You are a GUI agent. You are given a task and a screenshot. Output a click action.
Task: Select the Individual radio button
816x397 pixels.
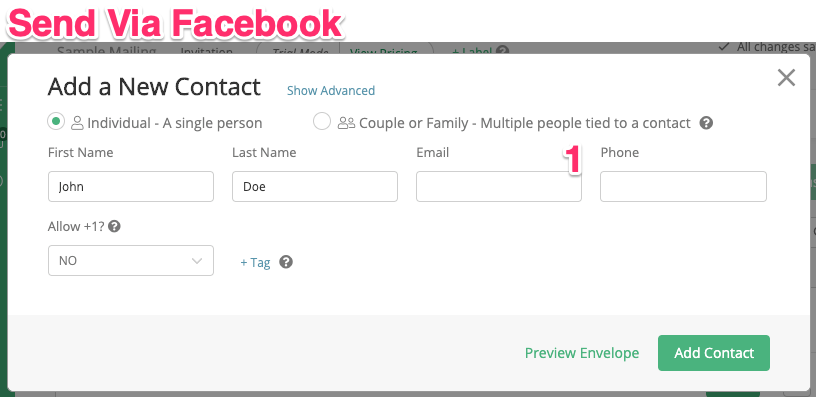click(x=56, y=122)
